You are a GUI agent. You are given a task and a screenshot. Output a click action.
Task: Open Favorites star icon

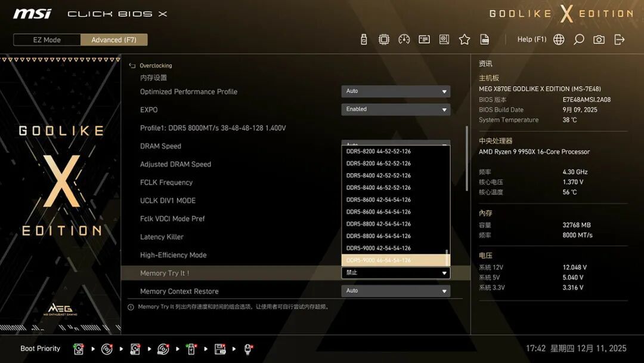pyautogui.click(x=465, y=39)
